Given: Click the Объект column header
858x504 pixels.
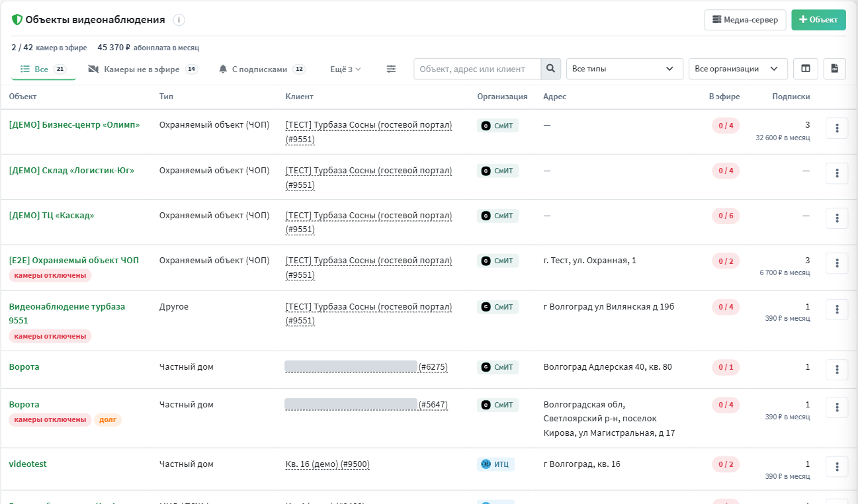Looking at the screenshot, I should (22, 97).
